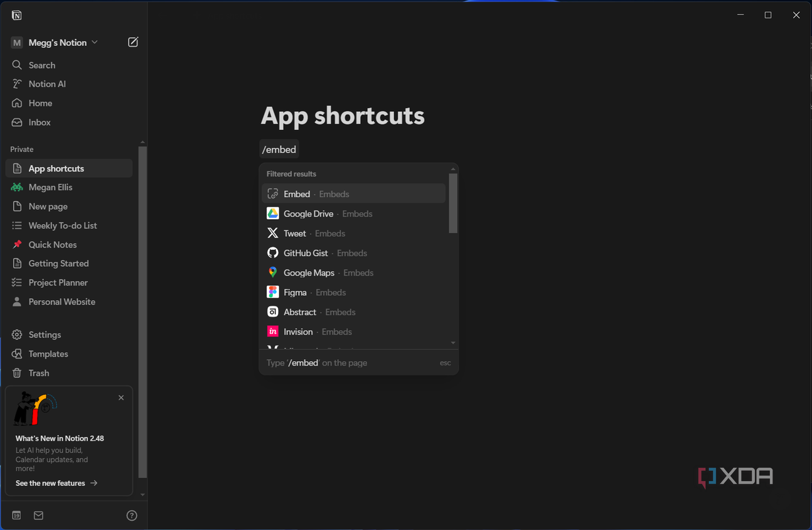Open the Personal Website page
The width and height of the screenshot is (812, 530).
tap(69, 302)
